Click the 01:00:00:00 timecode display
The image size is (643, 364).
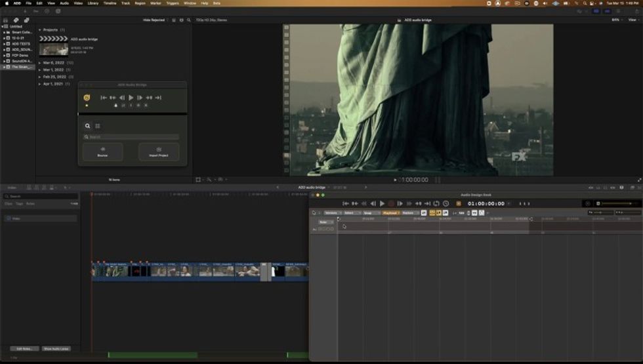click(x=486, y=203)
